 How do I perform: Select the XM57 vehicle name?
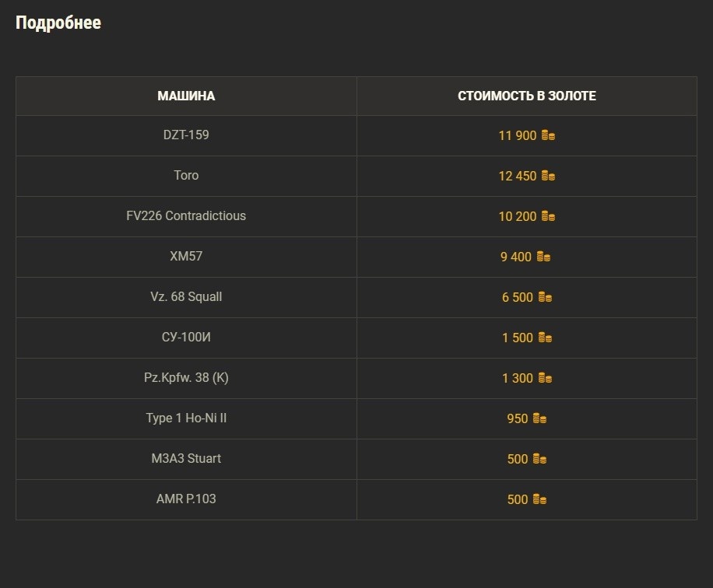[186, 257]
